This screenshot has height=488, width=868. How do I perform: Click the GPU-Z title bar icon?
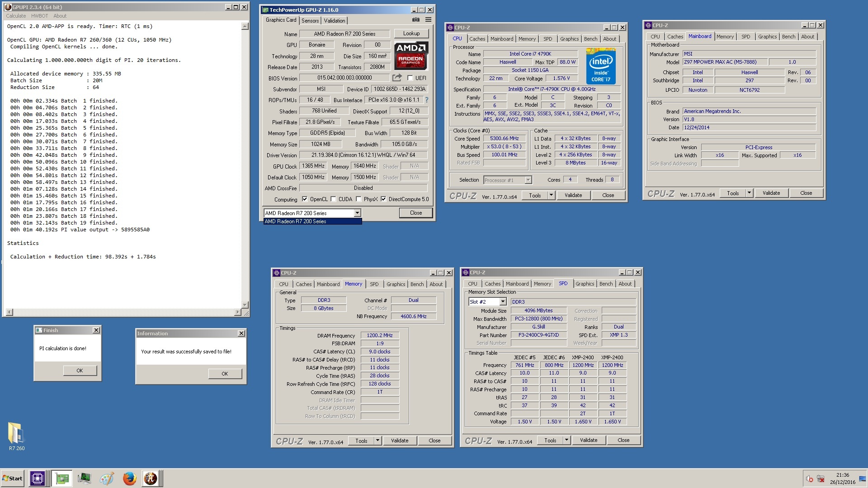tap(265, 10)
